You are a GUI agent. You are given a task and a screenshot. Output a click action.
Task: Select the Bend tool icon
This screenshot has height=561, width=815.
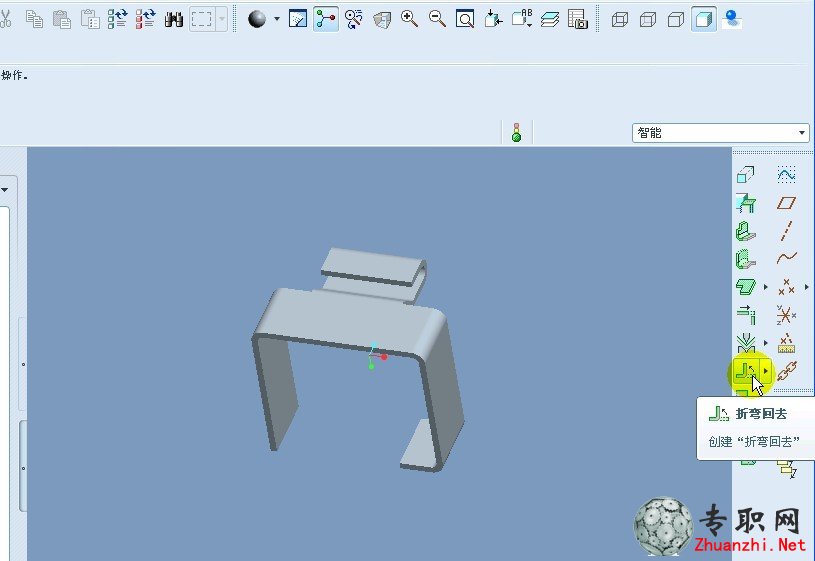coord(746,315)
